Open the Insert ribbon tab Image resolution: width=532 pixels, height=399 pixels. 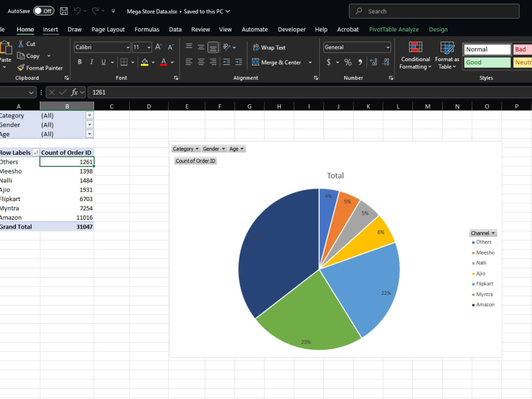coord(50,29)
